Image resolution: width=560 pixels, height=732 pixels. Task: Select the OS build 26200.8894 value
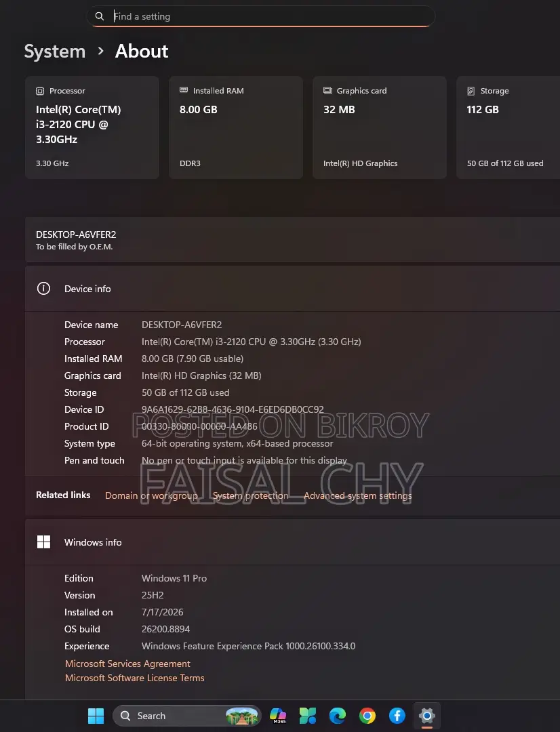pos(166,629)
